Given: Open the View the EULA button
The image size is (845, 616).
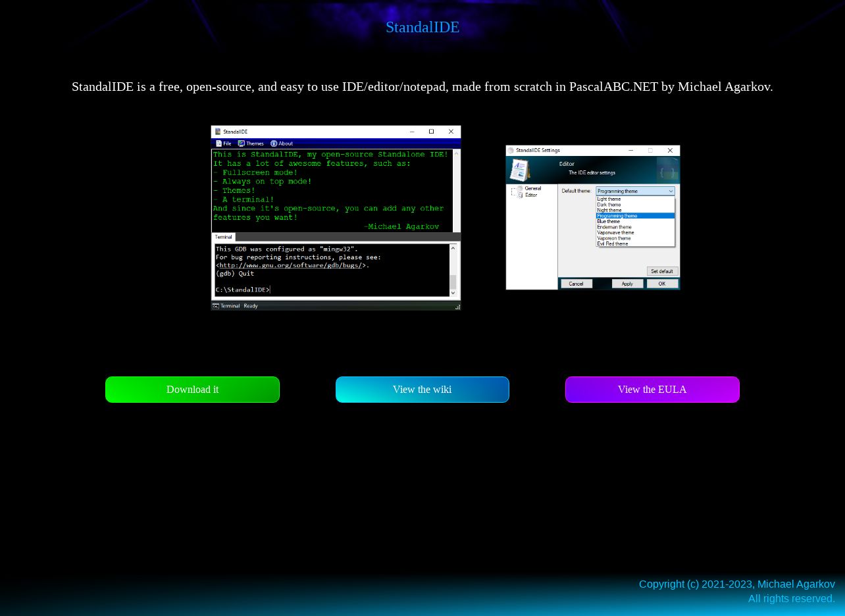Looking at the screenshot, I should pyautogui.click(x=652, y=390).
